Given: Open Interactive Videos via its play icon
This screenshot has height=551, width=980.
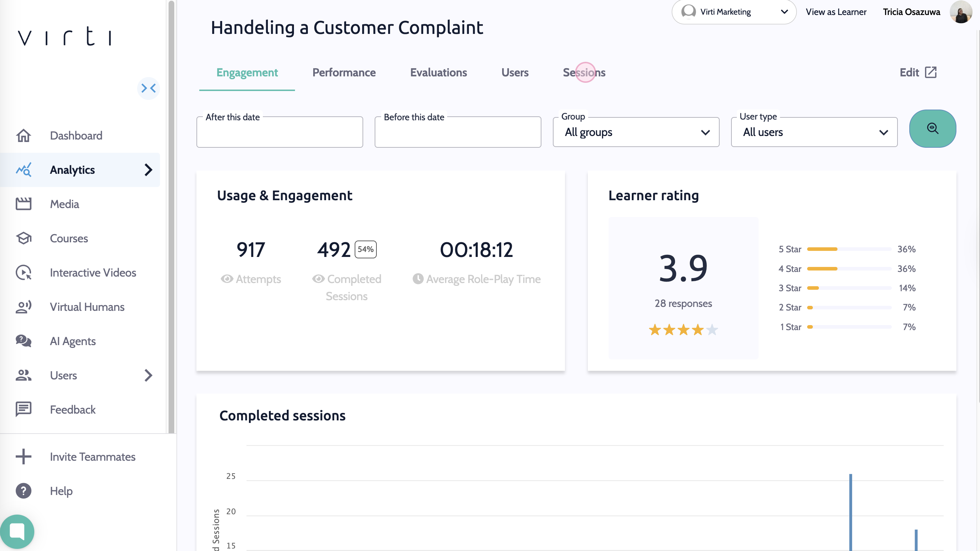Looking at the screenshot, I should [x=23, y=273].
